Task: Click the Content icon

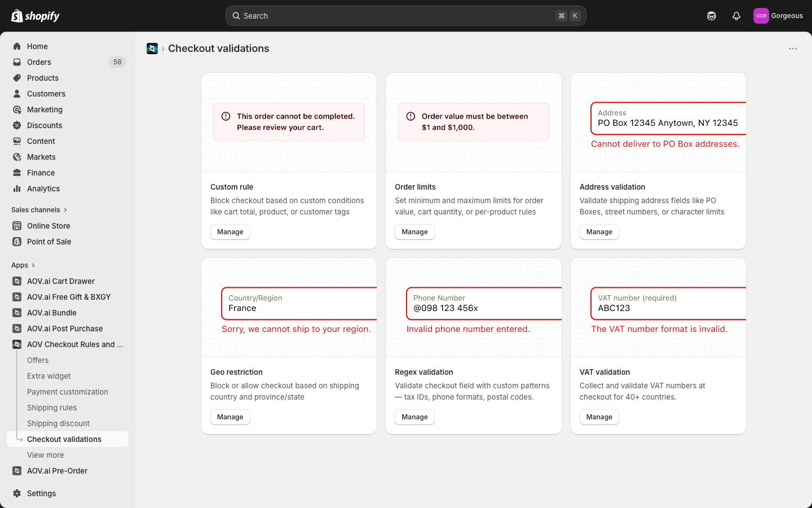Action: point(17,141)
